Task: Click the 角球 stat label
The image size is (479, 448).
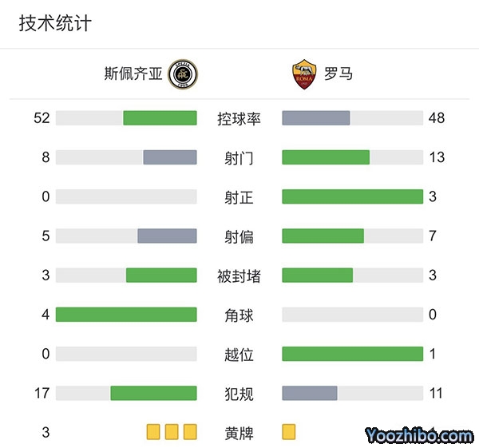Action: pyautogui.click(x=239, y=315)
